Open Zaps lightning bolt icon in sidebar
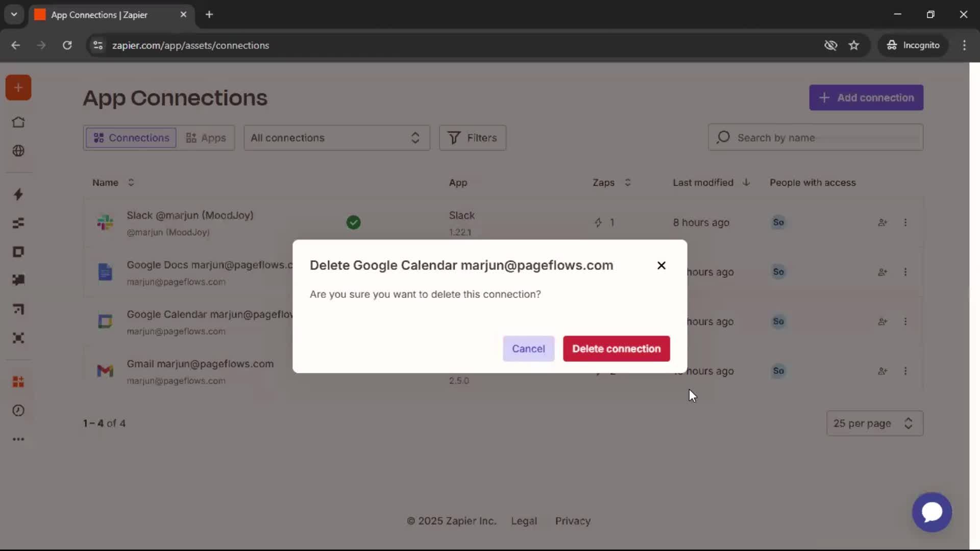This screenshot has width=980, height=551. pos(18,194)
